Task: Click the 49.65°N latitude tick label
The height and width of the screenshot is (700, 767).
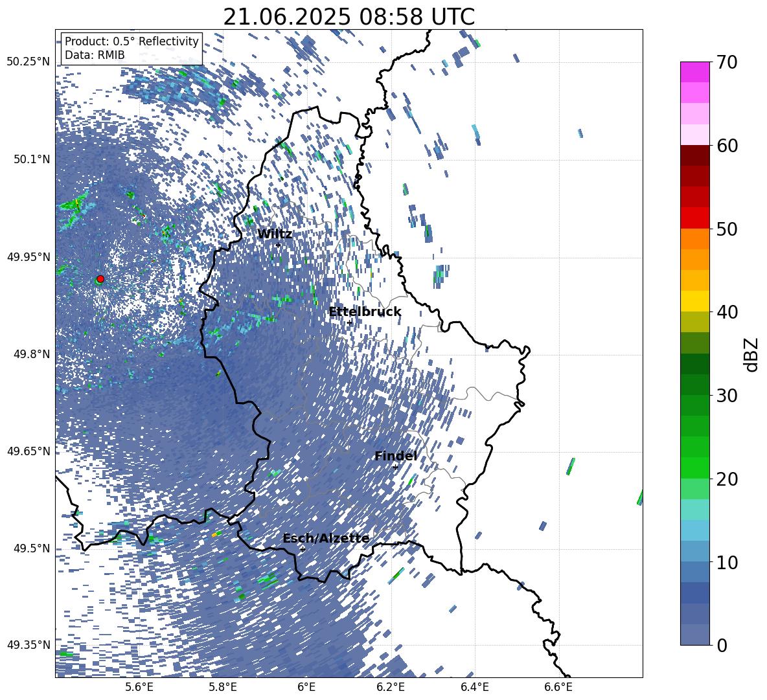Action: (29, 451)
